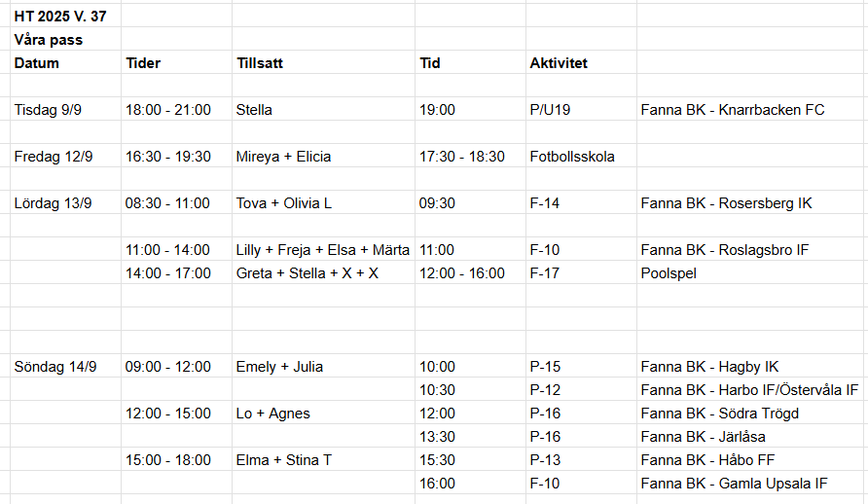The image size is (868, 504).
Task: Click the 'Elma + Stina T' cell
Action: [x=284, y=460]
